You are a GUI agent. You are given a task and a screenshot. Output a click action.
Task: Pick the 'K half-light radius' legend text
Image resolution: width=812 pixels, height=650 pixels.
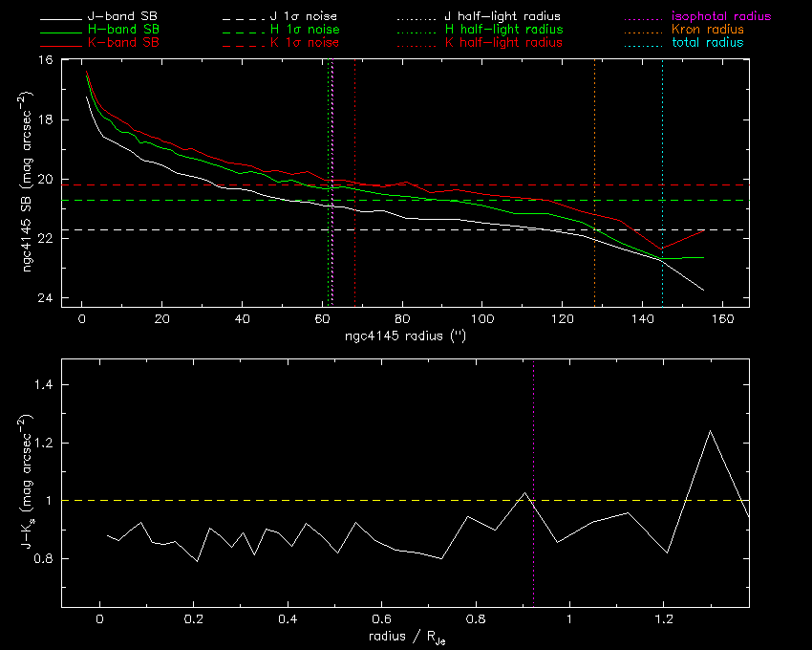pos(502,44)
